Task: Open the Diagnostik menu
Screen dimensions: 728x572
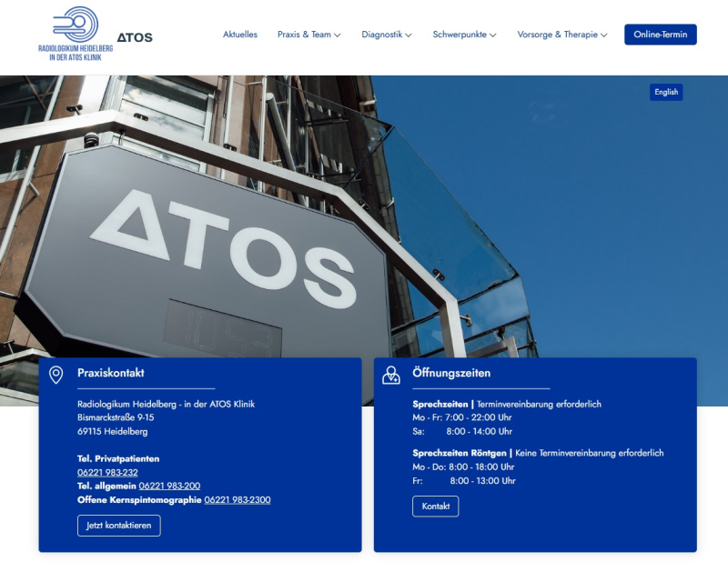Action: (381, 35)
